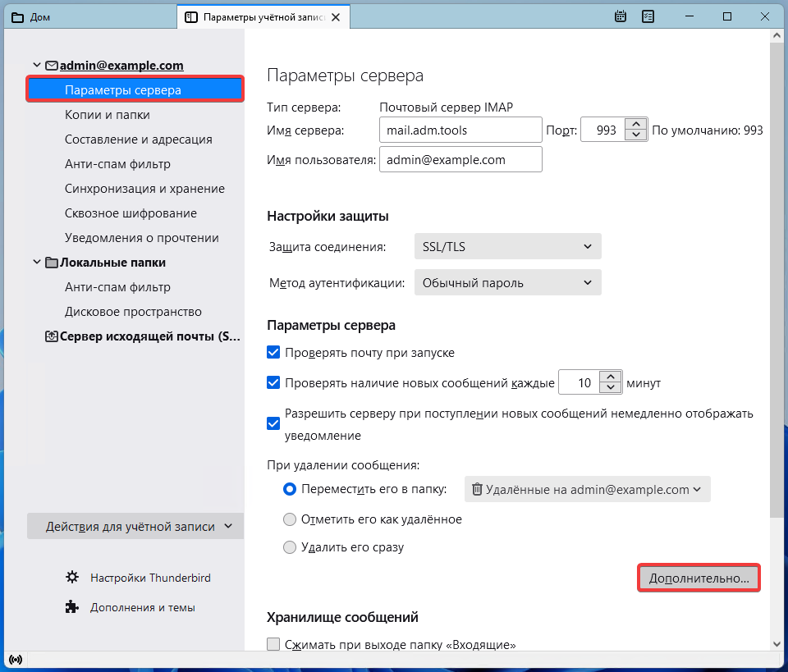Click the outgoing mail server icon

coord(51,336)
